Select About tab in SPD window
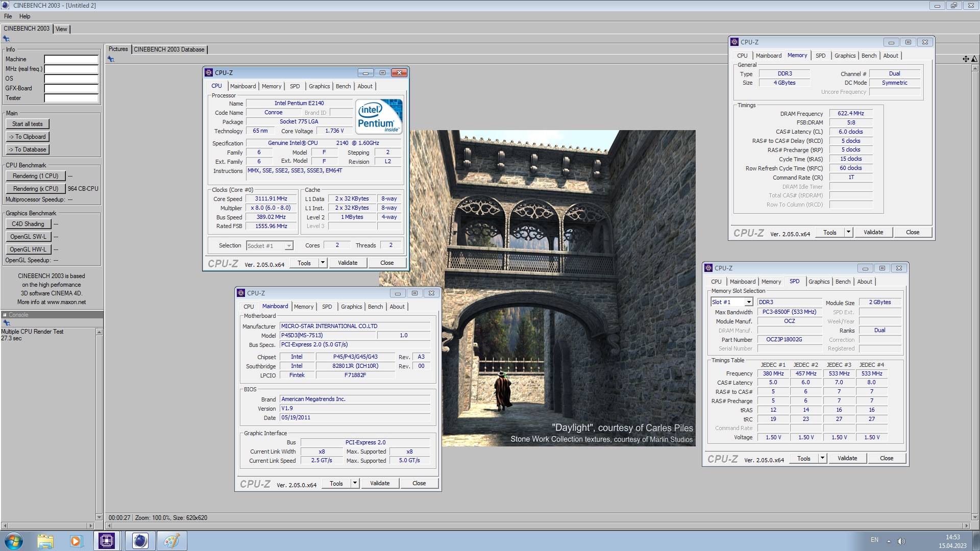This screenshot has height=551, width=980. (x=864, y=282)
